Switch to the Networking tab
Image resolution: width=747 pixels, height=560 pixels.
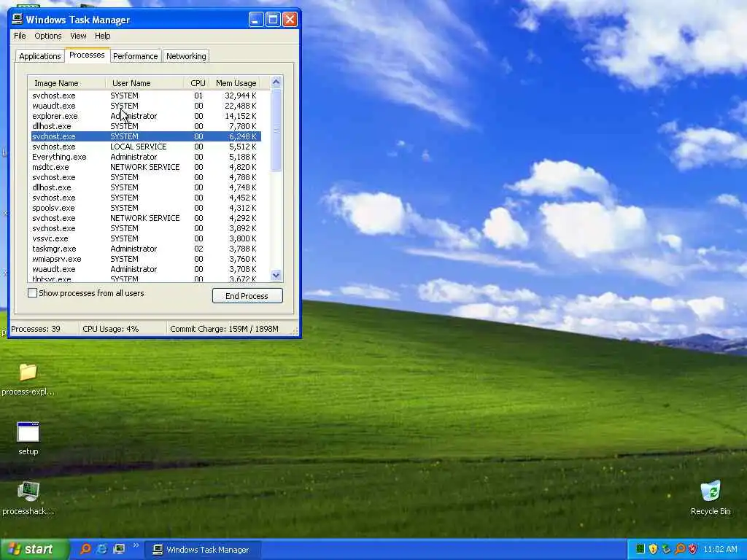[x=186, y=56]
